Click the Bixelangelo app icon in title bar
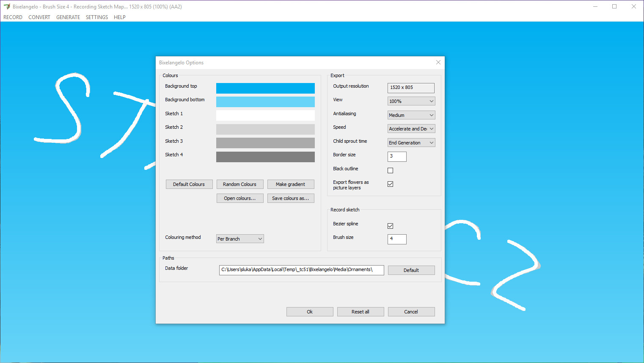644x363 pixels. (x=7, y=6)
